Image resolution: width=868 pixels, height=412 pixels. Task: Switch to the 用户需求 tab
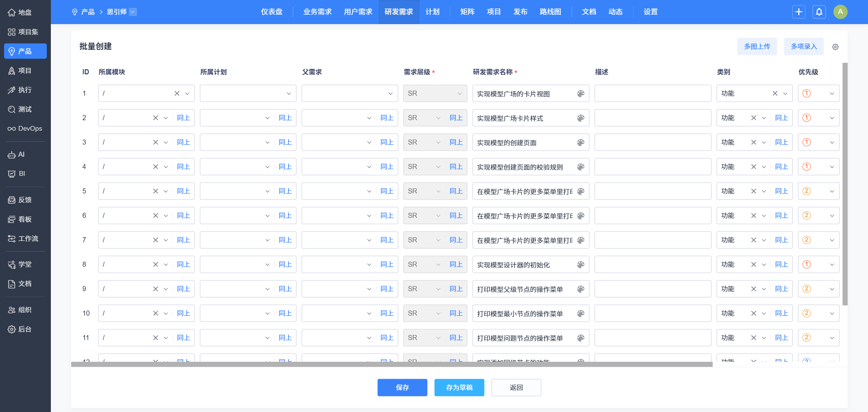point(358,12)
